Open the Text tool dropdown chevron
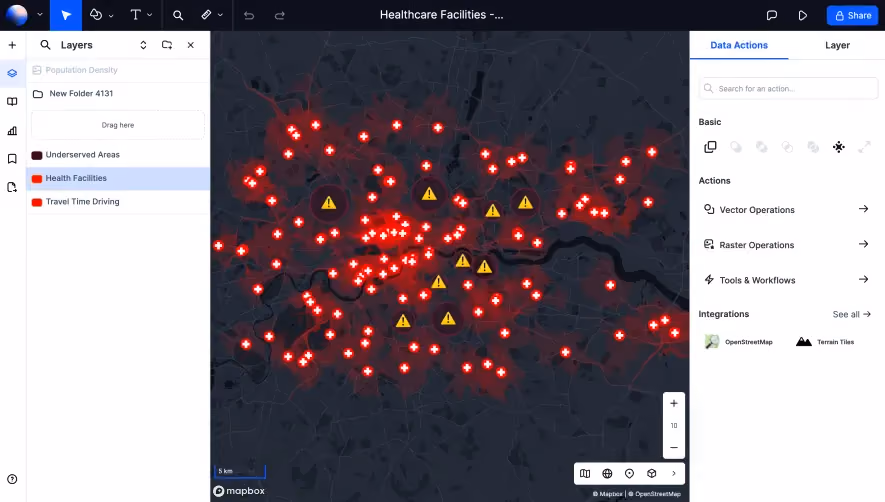The image size is (885, 502). click(x=150, y=15)
